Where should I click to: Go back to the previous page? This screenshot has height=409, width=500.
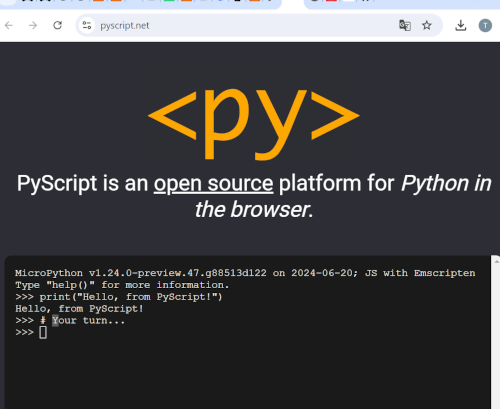9,25
